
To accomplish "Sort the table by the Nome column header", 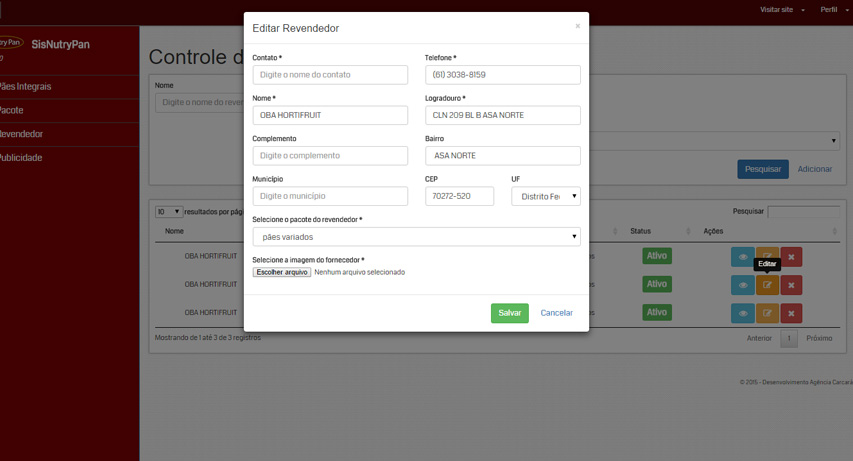I will (x=174, y=231).
